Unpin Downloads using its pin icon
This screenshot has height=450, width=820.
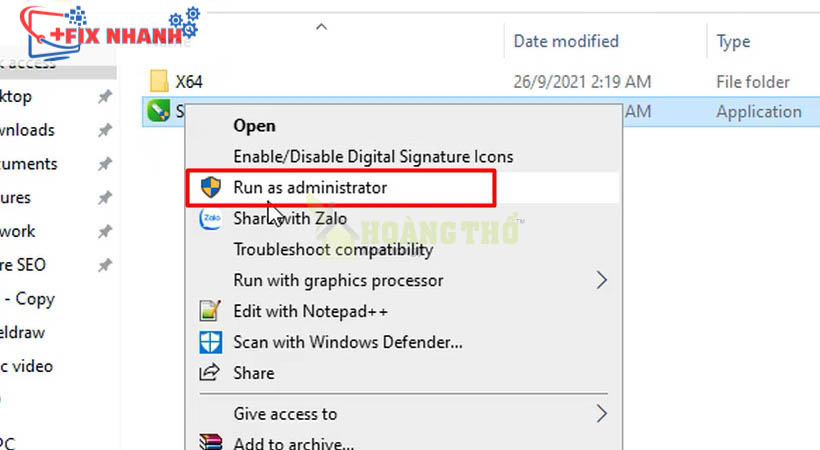tap(104, 130)
